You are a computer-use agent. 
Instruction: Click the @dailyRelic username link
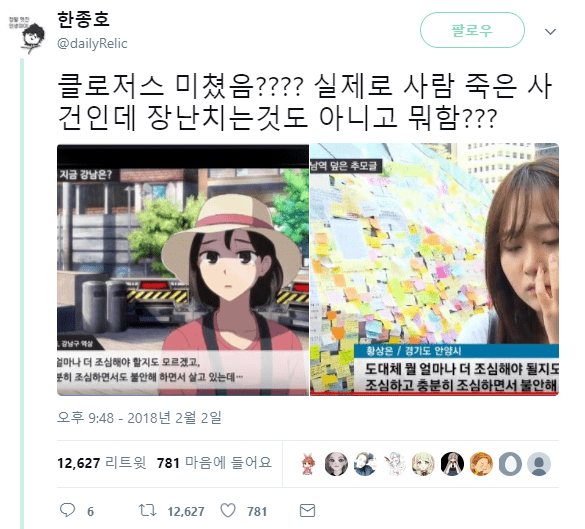pos(92,43)
